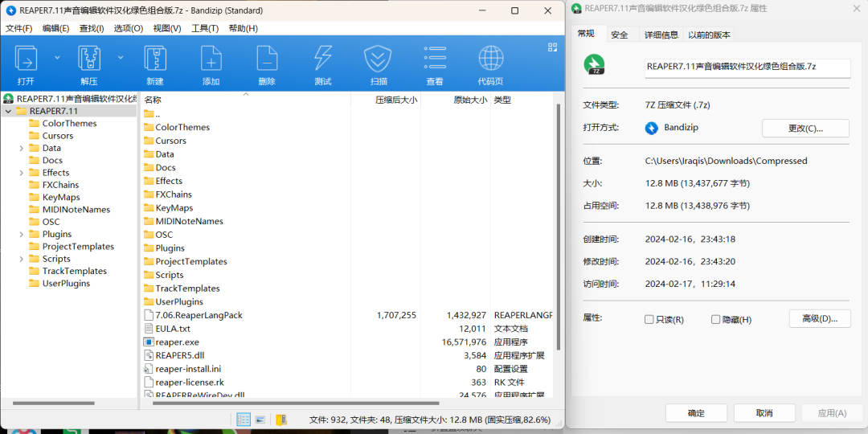The height and width of the screenshot is (434, 868).
Task: Click the 更改(C)... button
Action: click(805, 129)
